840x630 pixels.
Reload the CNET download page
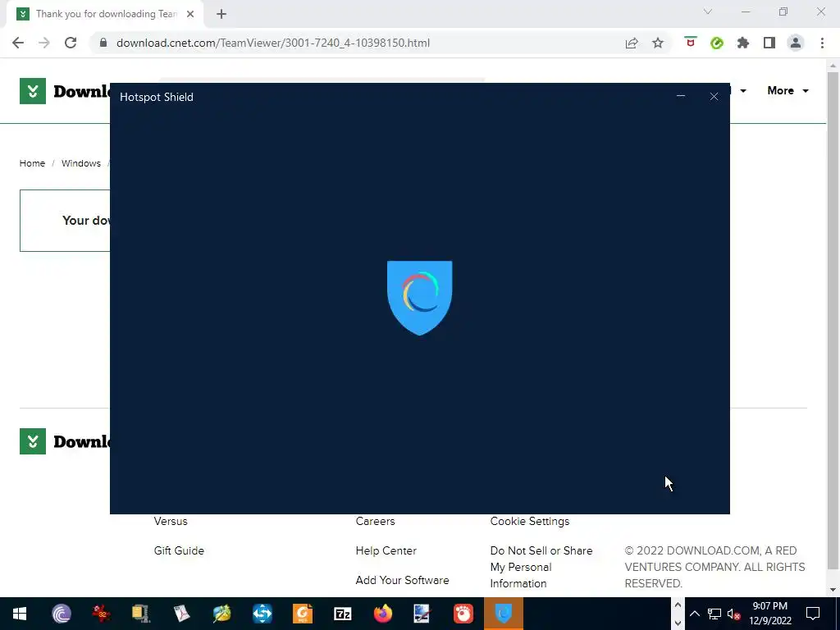(x=71, y=43)
